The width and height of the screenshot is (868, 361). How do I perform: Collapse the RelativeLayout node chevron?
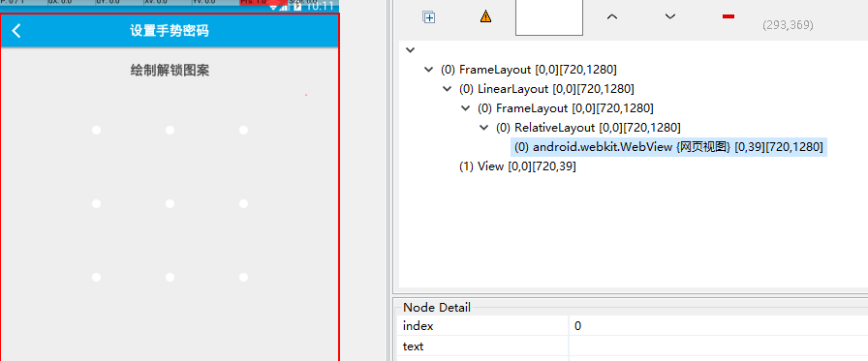coord(483,127)
